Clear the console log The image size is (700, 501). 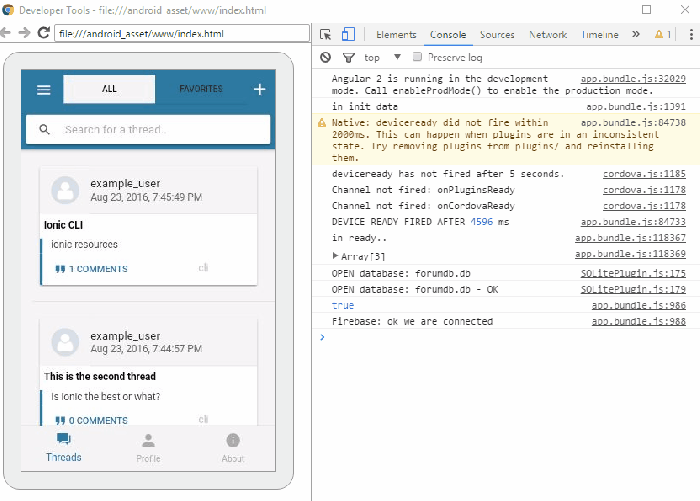click(326, 57)
